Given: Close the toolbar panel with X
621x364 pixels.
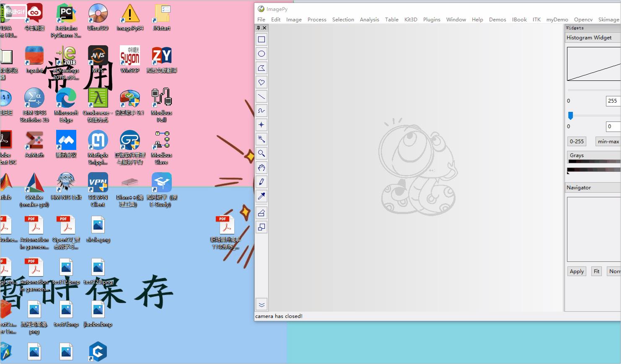Looking at the screenshot, I should (264, 28).
